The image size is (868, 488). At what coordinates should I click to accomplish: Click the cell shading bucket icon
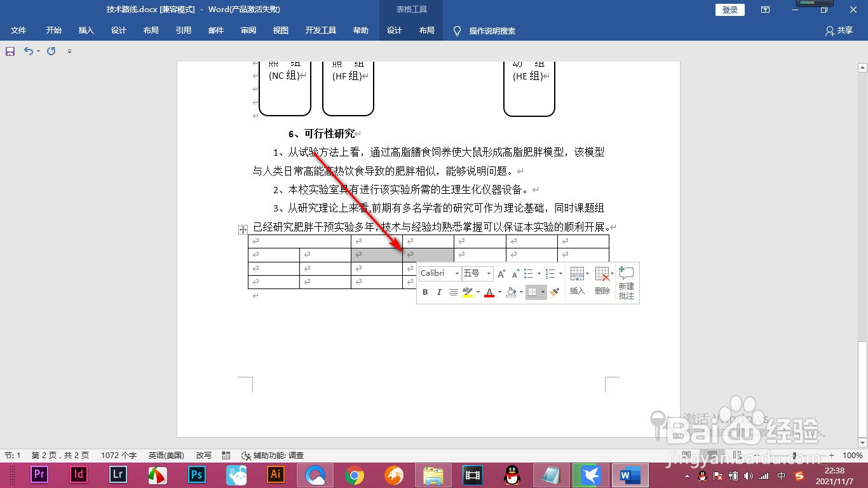(511, 292)
